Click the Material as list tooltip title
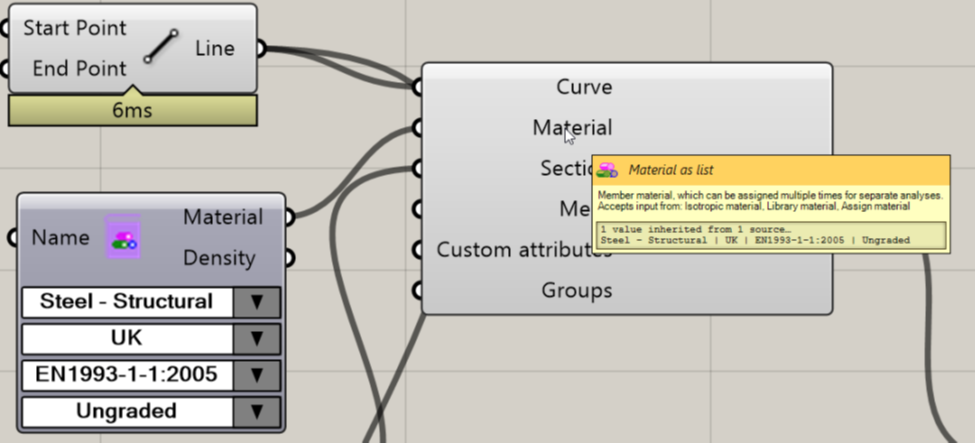 (x=671, y=170)
